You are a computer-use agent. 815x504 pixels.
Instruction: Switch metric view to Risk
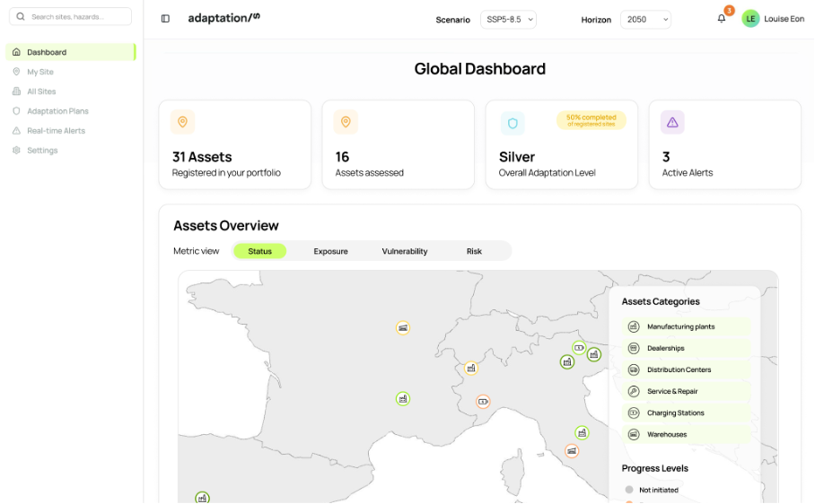(x=474, y=251)
